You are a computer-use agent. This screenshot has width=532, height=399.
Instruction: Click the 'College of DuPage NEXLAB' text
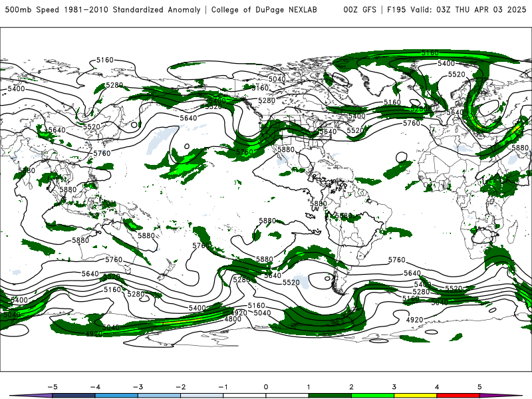tap(264, 10)
